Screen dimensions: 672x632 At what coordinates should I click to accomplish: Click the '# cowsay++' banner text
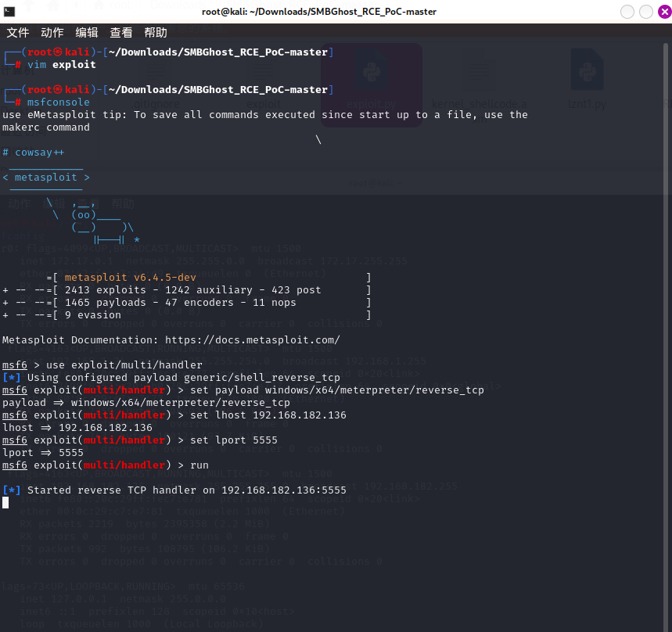[x=34, y=153]
